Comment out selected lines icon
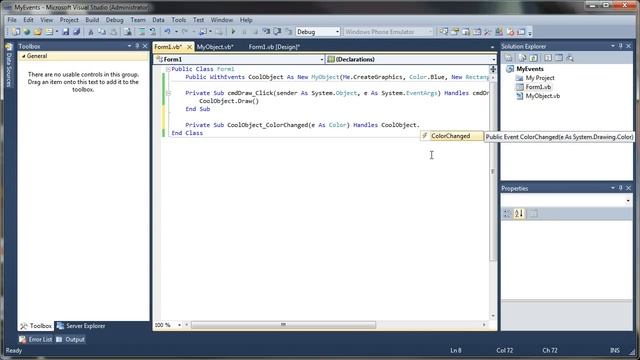This screenshot has width=640, height=360. click(x=142, y=32)
